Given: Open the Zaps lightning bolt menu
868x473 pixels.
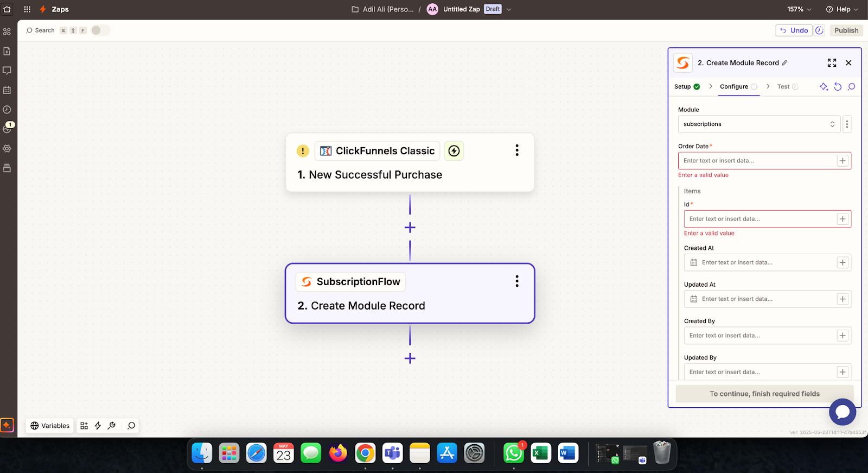Looking at the screenshot, I should [x=43, y=9].
